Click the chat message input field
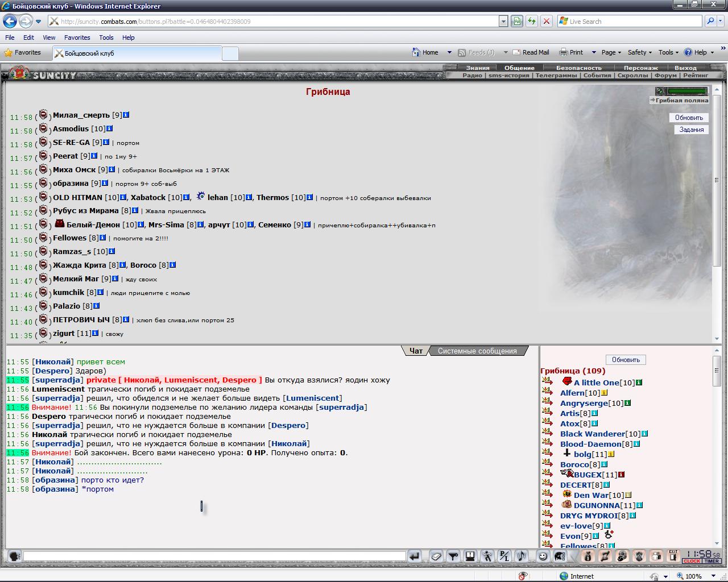The height and width of the screenshot is (582, 728). [x=214, y=556]
